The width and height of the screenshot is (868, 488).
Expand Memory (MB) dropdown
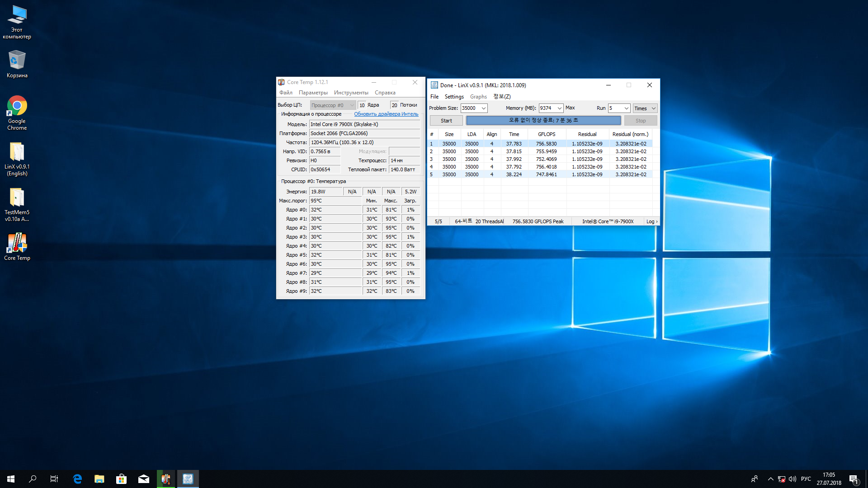[559, 108]
